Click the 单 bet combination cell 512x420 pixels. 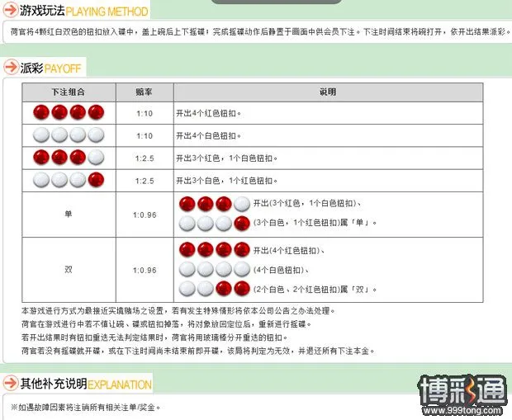(69, 215)
